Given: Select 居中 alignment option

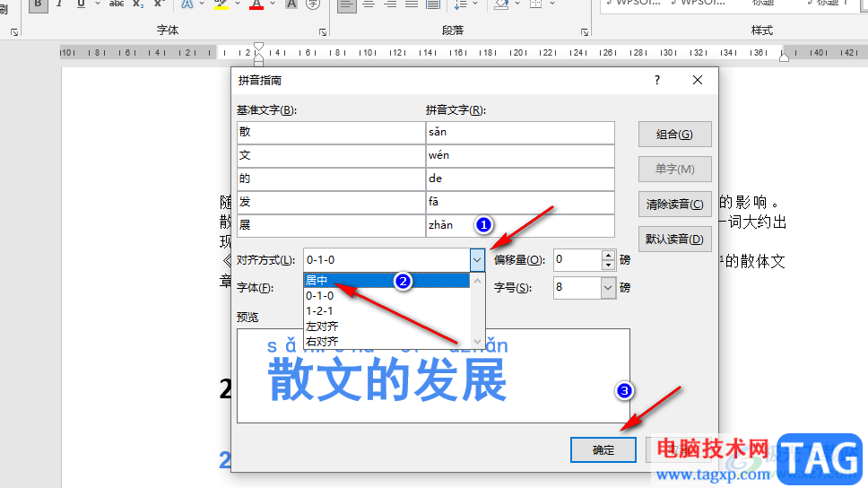Looking at the screenshot, I should pyautogui.click(x=386, y=280).
